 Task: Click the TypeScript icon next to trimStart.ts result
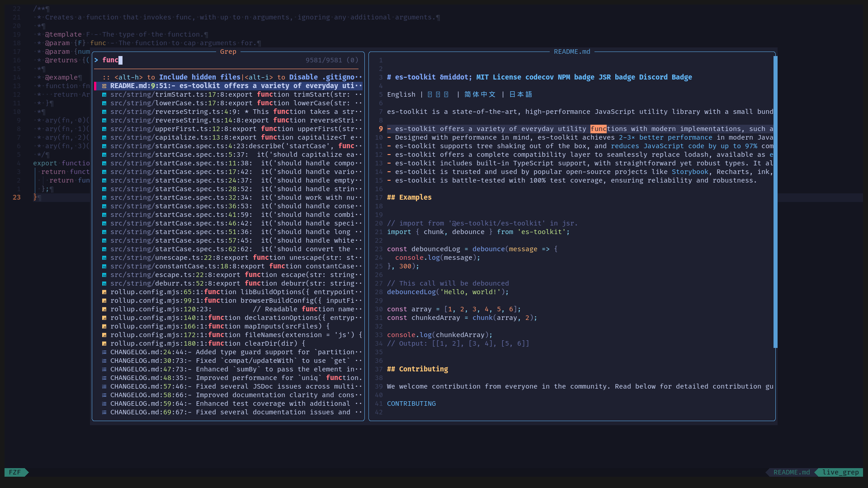point(104,94)
